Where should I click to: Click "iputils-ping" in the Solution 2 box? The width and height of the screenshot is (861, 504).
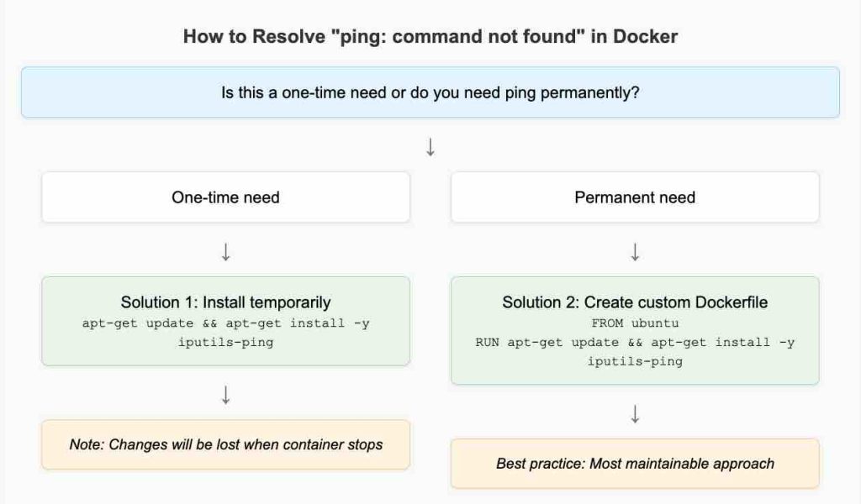(635, 361)
